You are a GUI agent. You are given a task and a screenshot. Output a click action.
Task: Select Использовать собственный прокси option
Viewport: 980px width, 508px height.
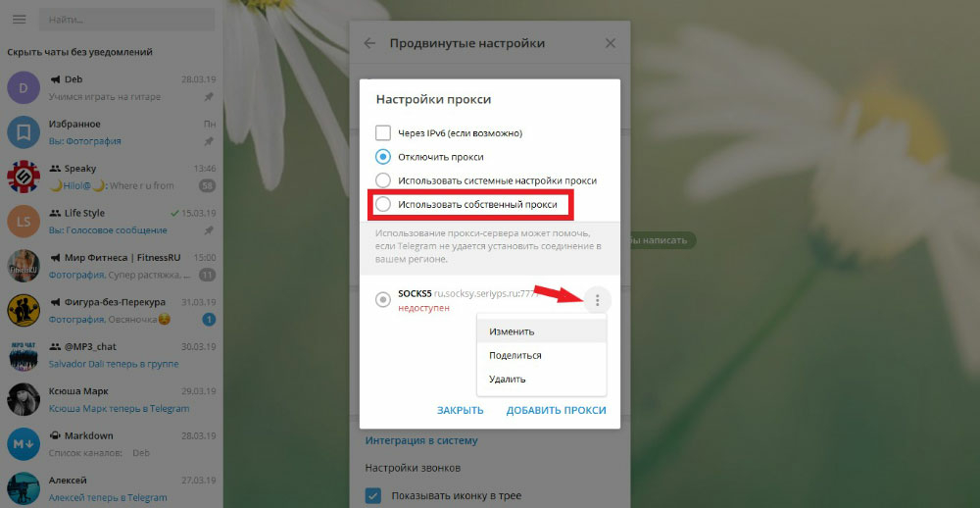[383, 205]
